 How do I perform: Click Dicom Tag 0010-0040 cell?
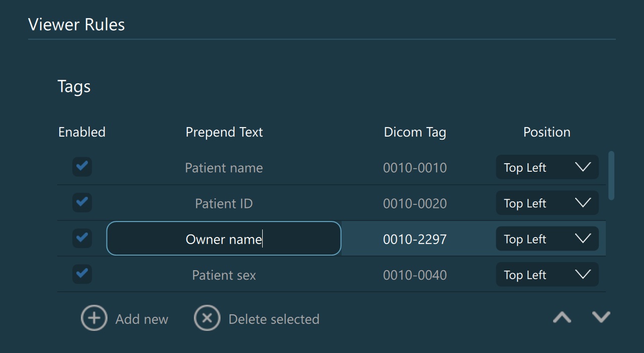(414, 275)
